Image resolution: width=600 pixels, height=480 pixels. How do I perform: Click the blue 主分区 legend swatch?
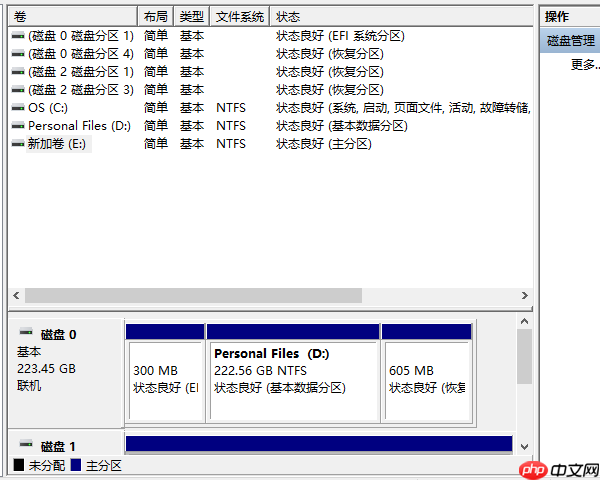coord(76,465)
